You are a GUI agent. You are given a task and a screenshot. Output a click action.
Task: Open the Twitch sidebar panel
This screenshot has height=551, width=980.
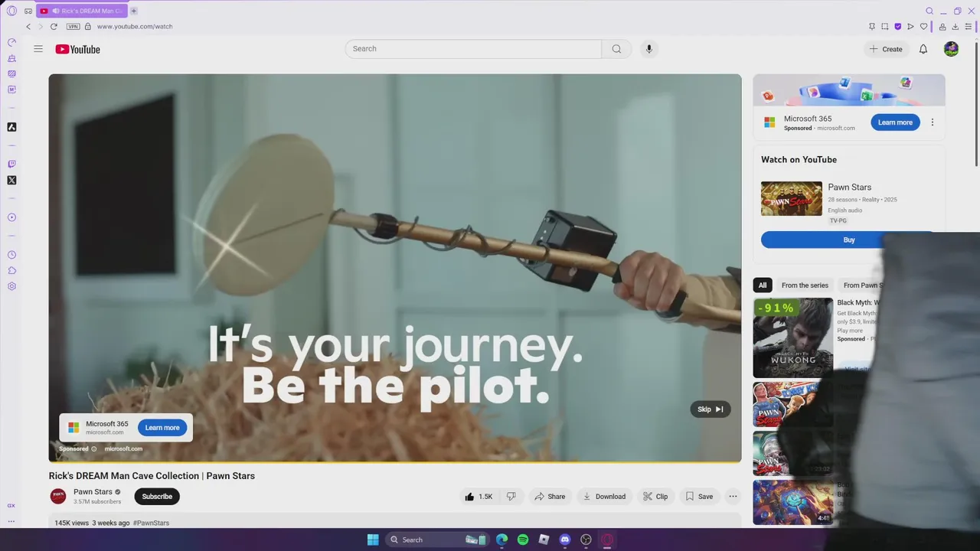(11, 164)
